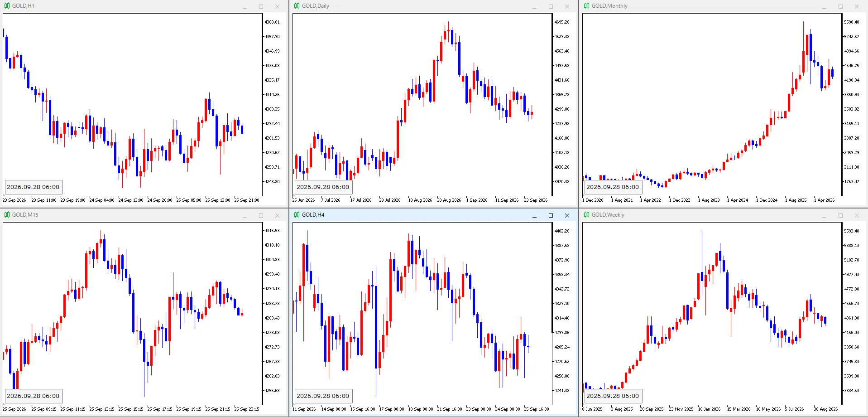
Task: Close the GOLD,H4 chart window
Action: pyautogui.click(x=567, y=215)
